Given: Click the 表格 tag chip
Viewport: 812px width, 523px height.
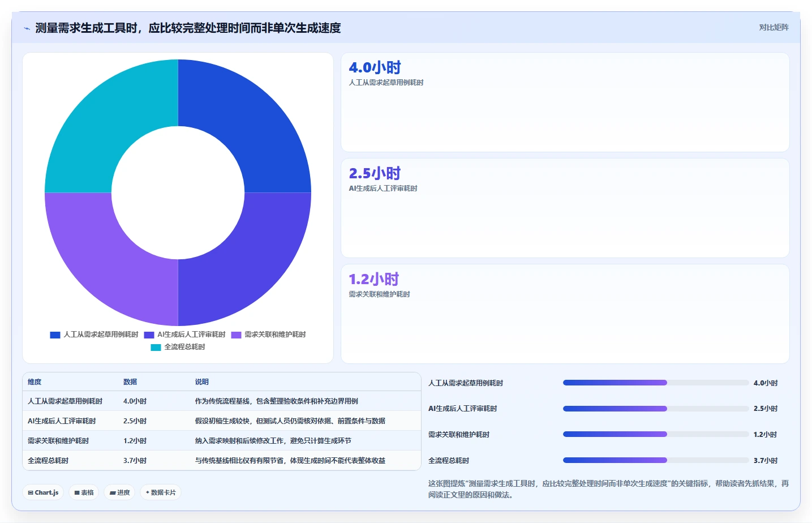Looking at the screenshot, I should tap(84, 492).
